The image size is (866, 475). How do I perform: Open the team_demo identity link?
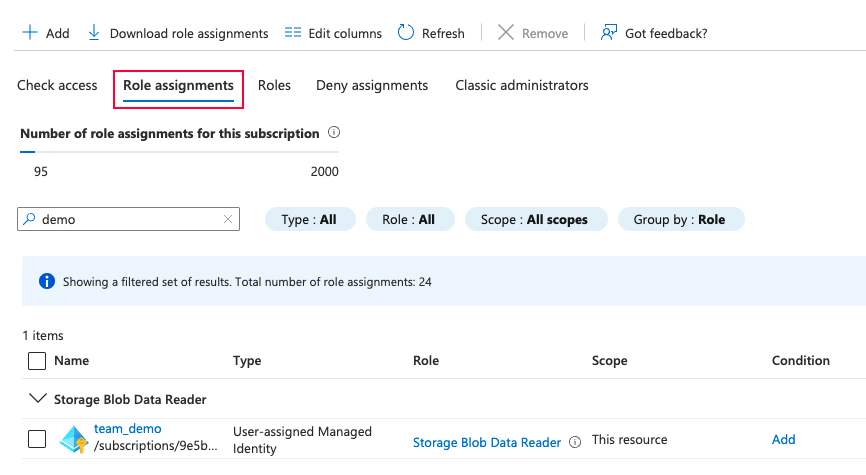point(128,429)
